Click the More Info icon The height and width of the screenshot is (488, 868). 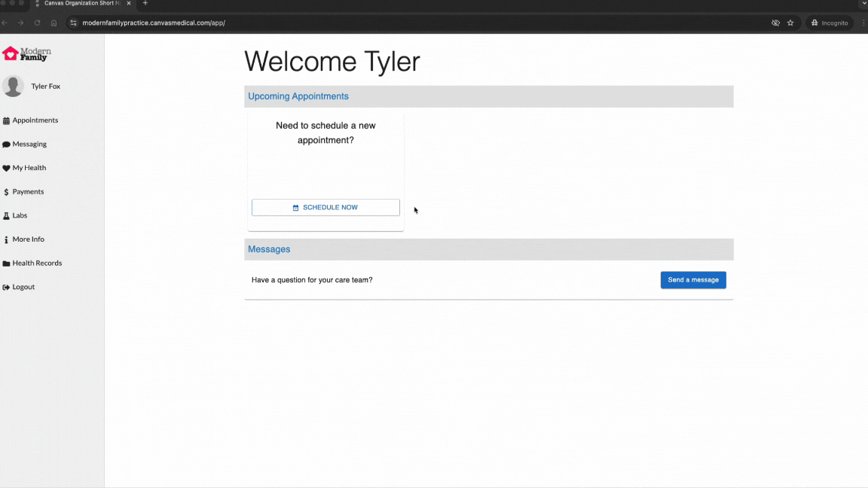[x=7, y=239]
